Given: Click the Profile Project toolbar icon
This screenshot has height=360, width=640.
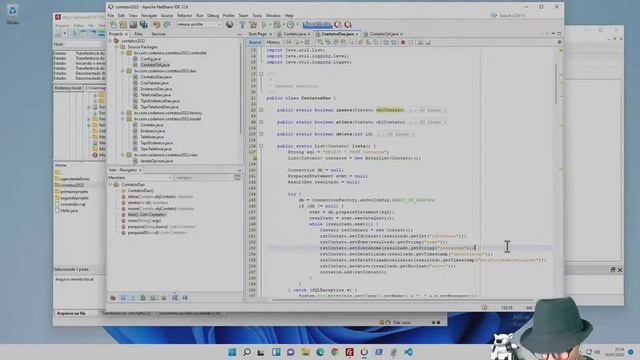Looking at the screenshot, I should [290, 25].
